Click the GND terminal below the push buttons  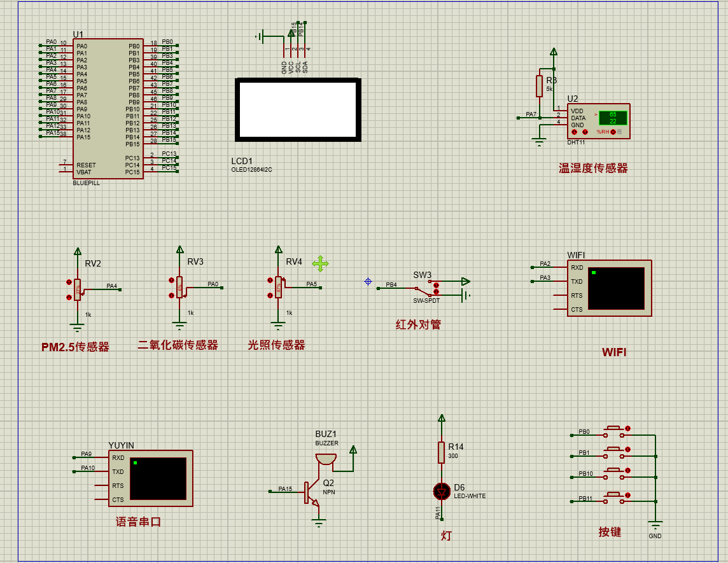point(655,526)
